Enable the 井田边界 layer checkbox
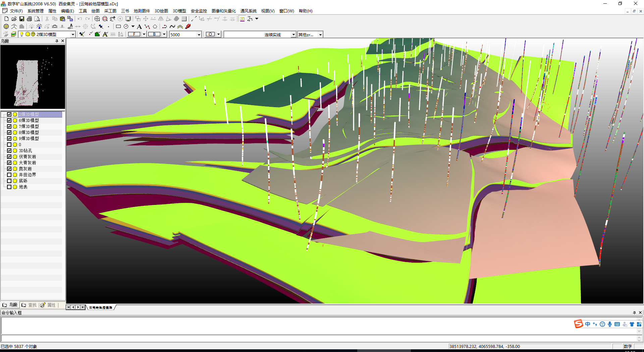Viewport: 644px width, 352px height. 9,175
